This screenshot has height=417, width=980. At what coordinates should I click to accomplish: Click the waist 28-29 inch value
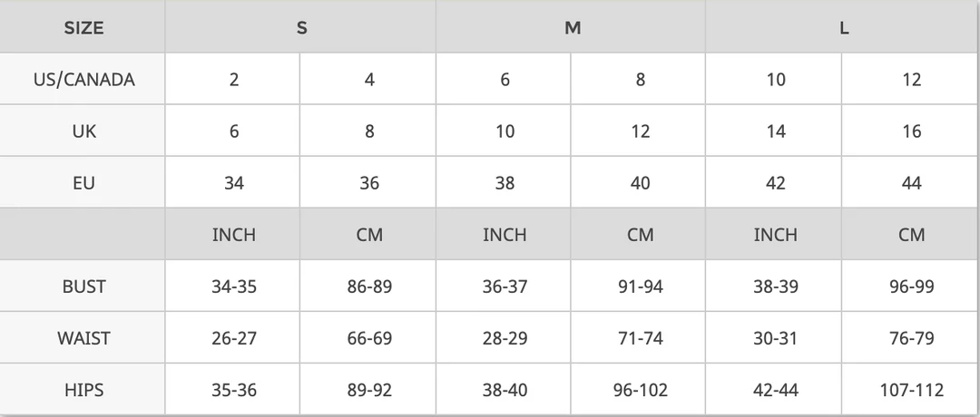pyautogui.click(x=505, y=338)
